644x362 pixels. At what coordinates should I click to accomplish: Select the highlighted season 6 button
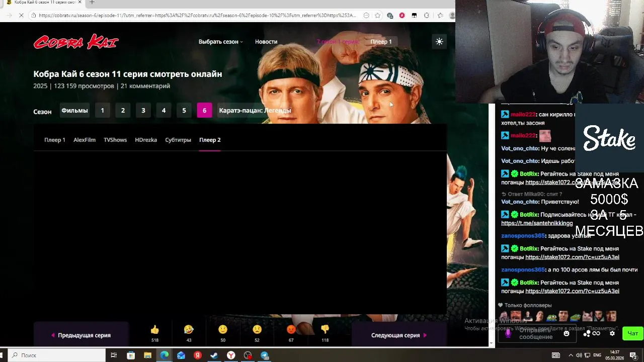[204, 111]
